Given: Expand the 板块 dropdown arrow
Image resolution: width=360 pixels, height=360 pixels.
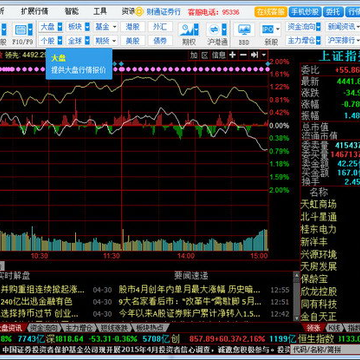Looking at the screenshot, I should pyautogui.click(x=87, y=27).
